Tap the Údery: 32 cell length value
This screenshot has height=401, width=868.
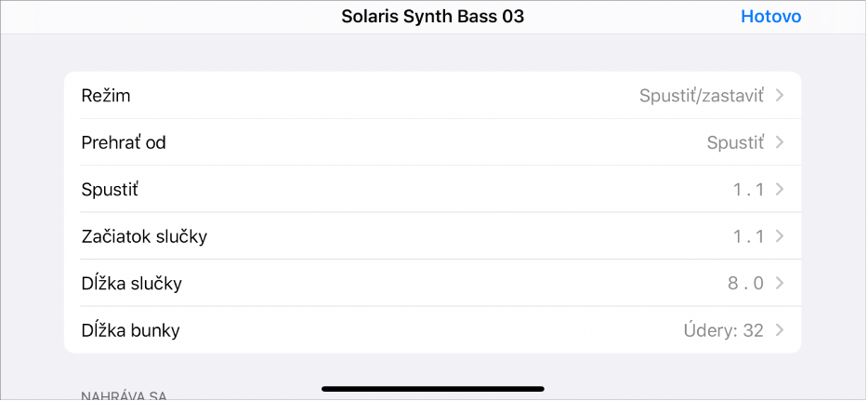pos(717,330)
